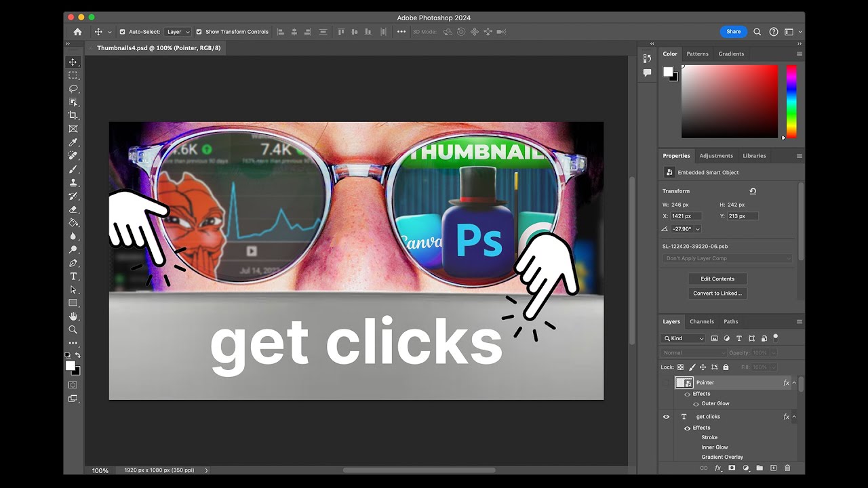Viewport: 868px width, 488px height.
Task: Select the Zoom tool
Action: (73, 329)
